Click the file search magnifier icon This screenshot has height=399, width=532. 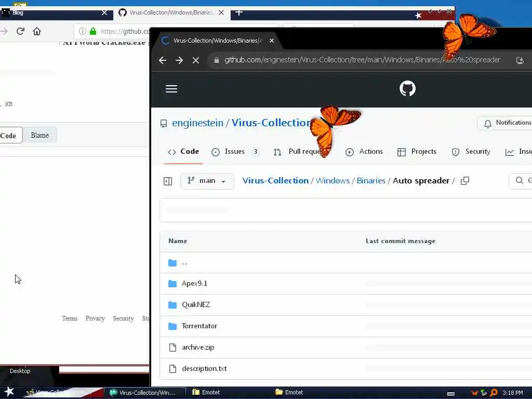click(519, 180)
